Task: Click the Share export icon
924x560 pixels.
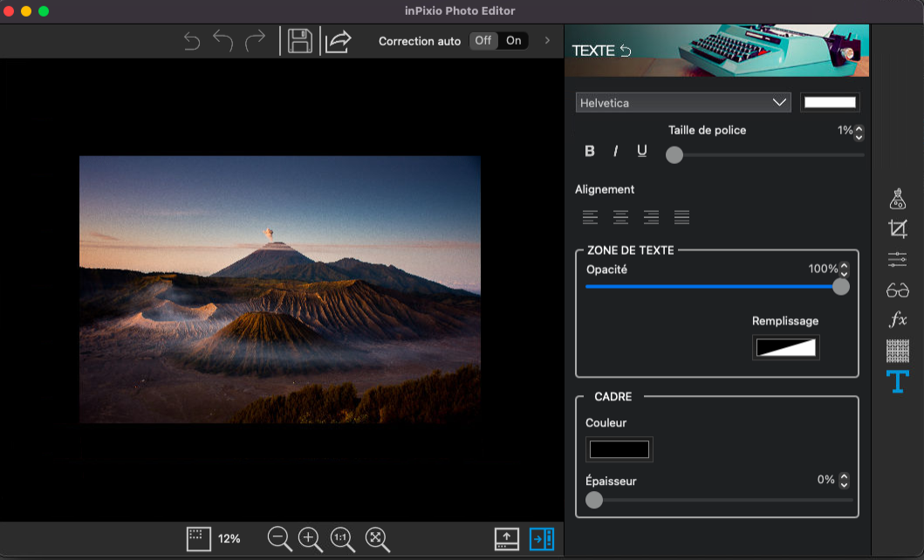Action: pyautogui.click(x=338, y=41)
